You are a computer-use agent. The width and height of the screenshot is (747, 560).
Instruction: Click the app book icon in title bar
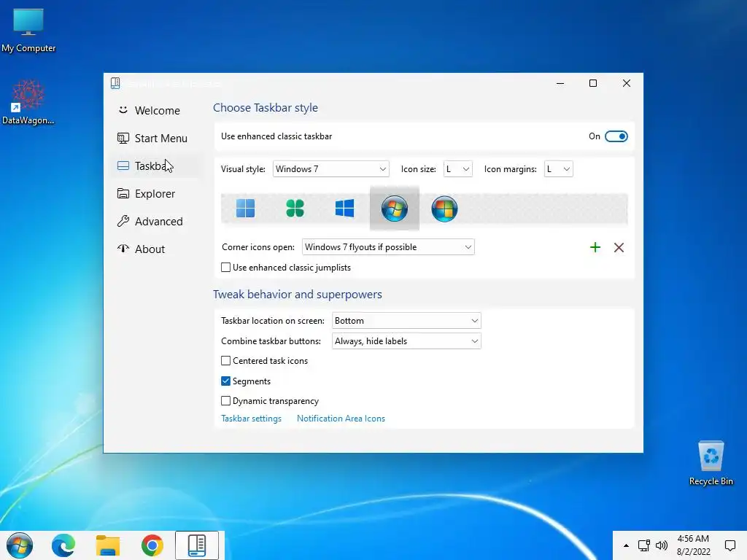pyautogui.click(x=115, y=83)
